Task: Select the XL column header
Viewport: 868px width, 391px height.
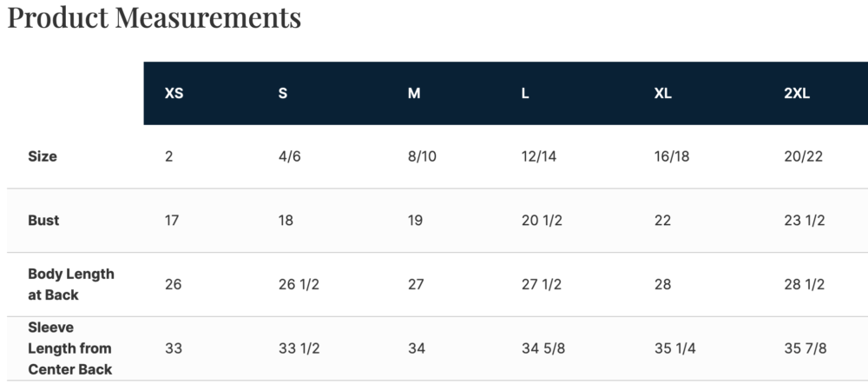Action: (662, 94)
